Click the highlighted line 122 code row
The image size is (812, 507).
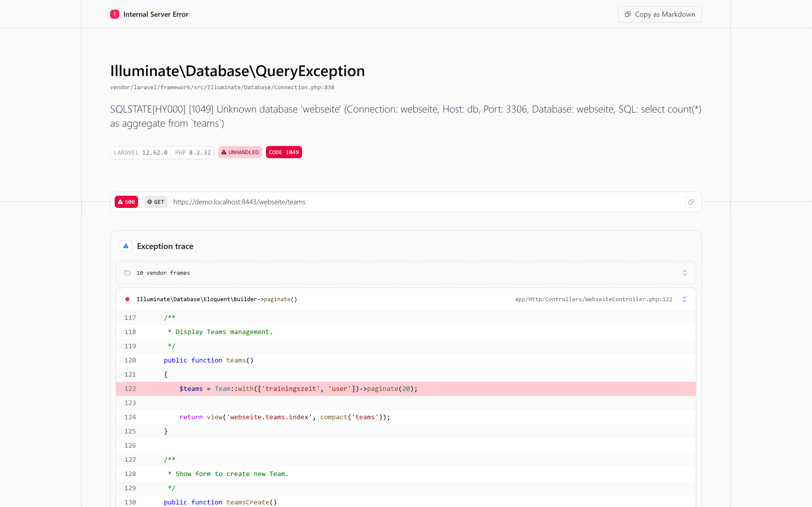[x=406, y=389]
